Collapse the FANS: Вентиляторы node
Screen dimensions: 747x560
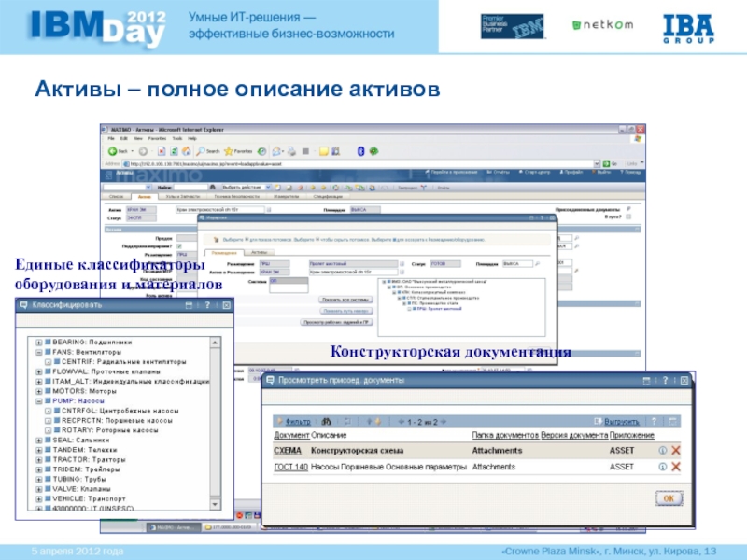[39, 353]
